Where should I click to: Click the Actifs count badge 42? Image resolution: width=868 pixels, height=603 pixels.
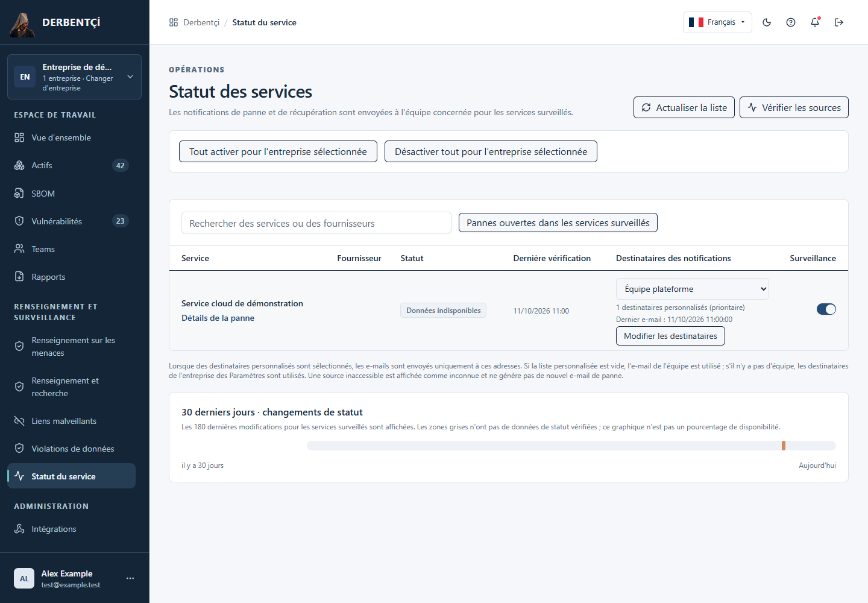[x=121, y=165]
